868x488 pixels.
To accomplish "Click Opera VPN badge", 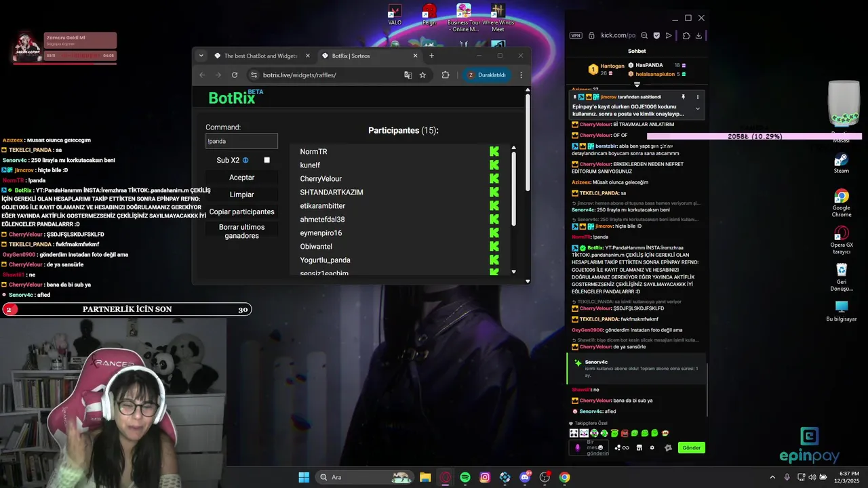I will pyautogui.click(x=576, y=35).
